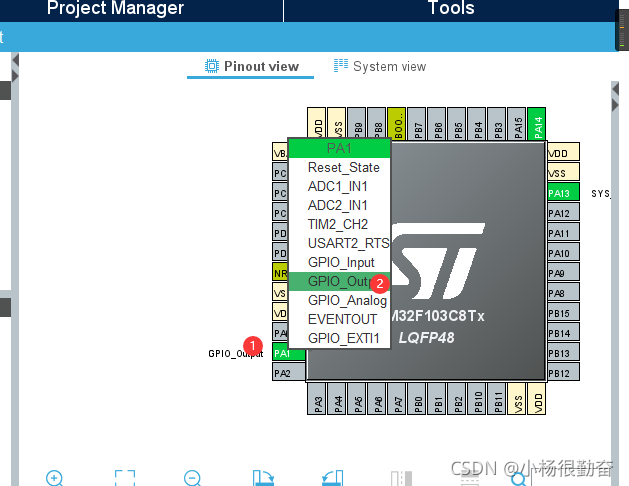The height and width of the screenshot is (486, 629).
Task: Click the VBAT pin
Action: coord(280,152)
